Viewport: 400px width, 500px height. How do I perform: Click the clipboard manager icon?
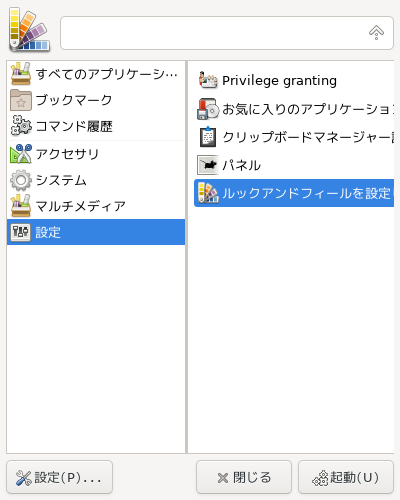[208, 137]
